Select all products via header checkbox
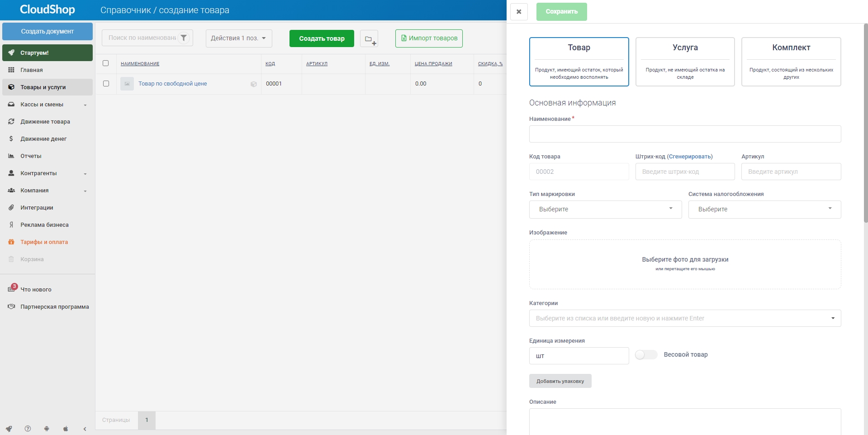The image size is (868, 435). [106, 63]
